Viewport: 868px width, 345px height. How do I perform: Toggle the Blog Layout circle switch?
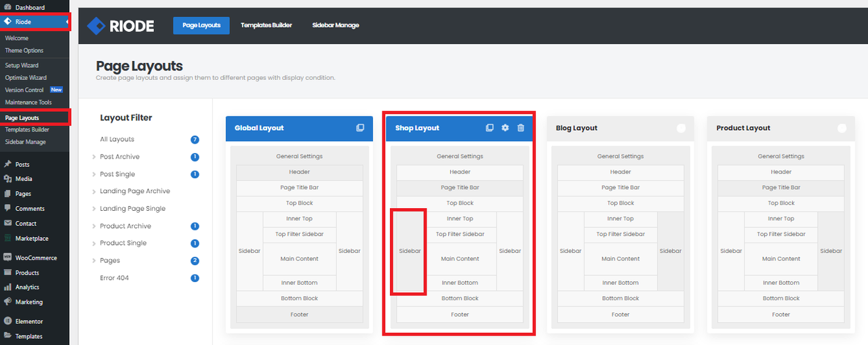tap(681, 128)
